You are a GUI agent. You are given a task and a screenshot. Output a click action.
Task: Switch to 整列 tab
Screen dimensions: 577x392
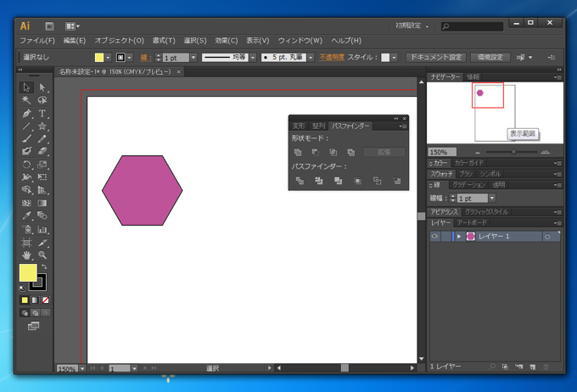[x=319, y=126]
